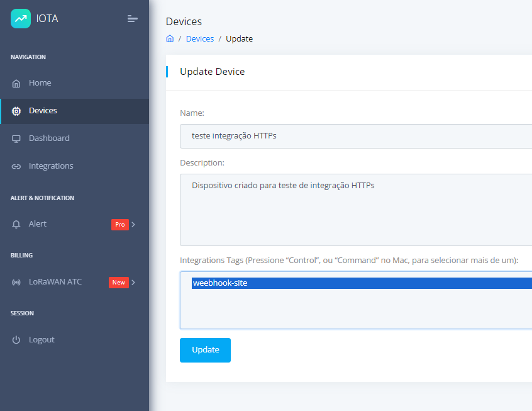Collapse the sidebar with the hamburger icon

click(x=132, y=19)
